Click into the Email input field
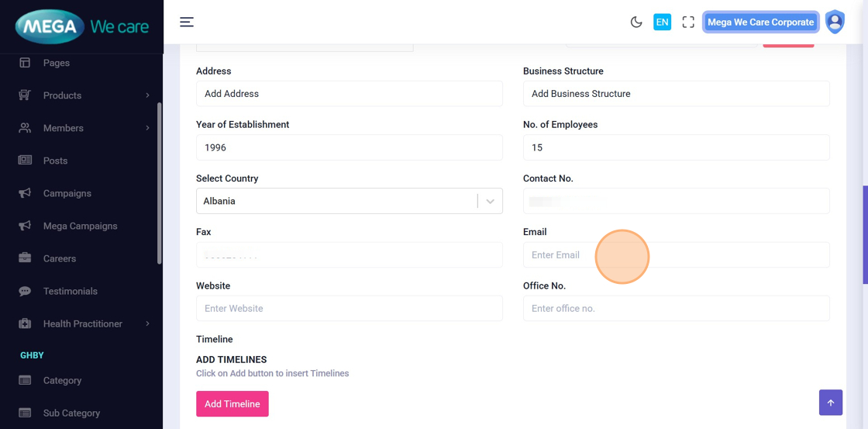The height and width of the screenshot is (429, 868). [676, 255]
